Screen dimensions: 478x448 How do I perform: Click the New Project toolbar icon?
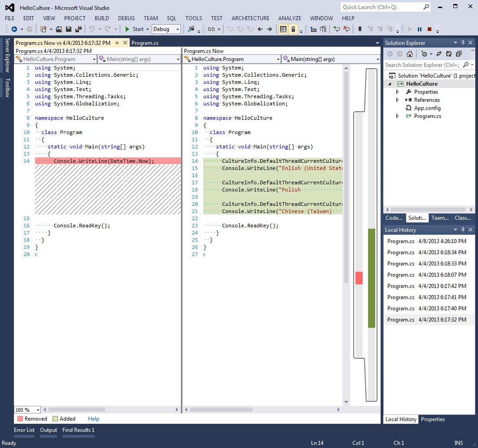(43, 29)
